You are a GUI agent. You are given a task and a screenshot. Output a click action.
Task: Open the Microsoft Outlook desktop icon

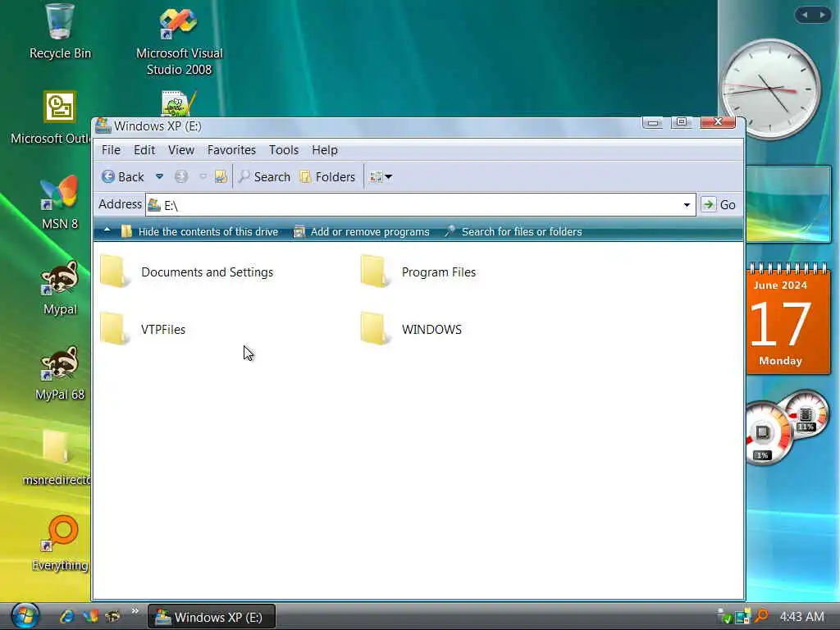(x=51, y=118)
